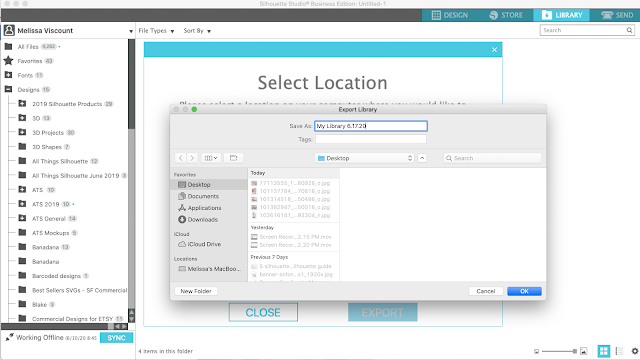Select the Banadana folder with count 13
This screenshot has width=640, height=360.
click(x=44, y=247)
